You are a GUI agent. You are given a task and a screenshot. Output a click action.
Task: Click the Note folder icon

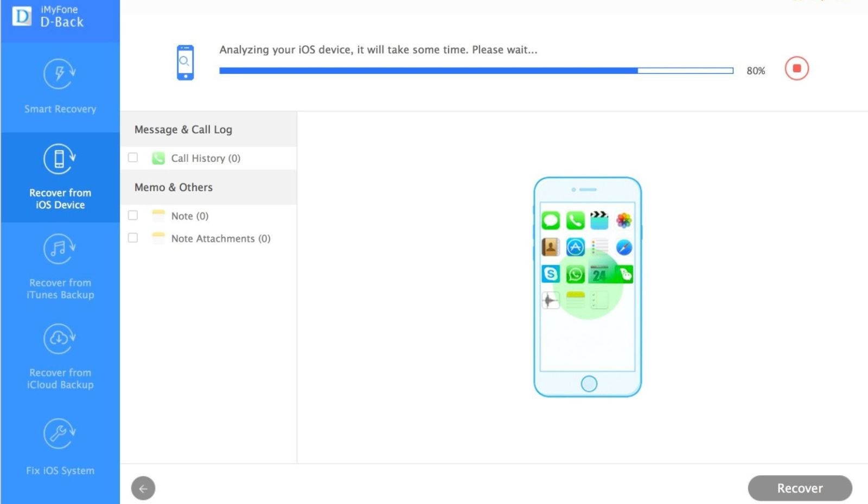pyautogui.click(x=158, y=215)
